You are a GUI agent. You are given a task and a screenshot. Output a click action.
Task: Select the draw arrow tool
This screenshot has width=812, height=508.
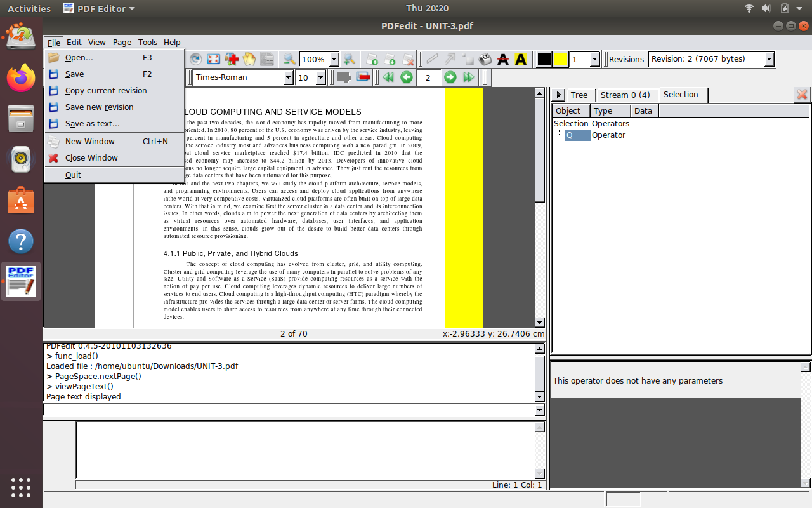(x=451, y=59)
